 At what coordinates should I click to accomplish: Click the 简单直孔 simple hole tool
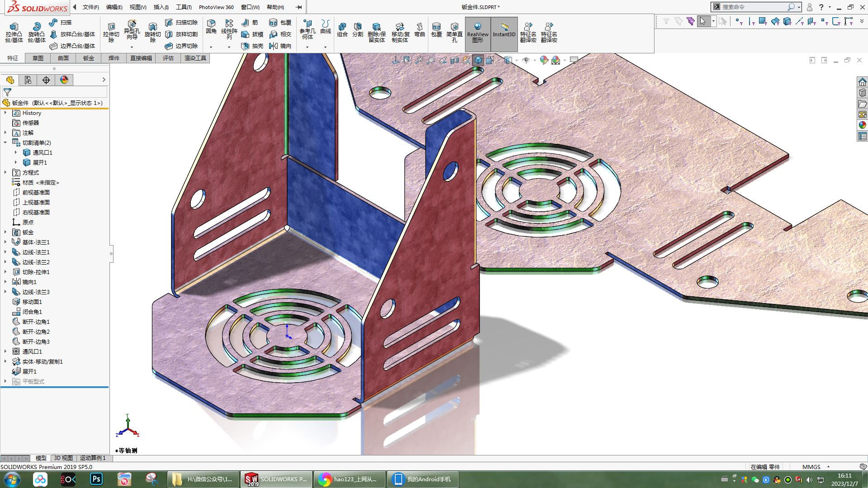[454, 32]
